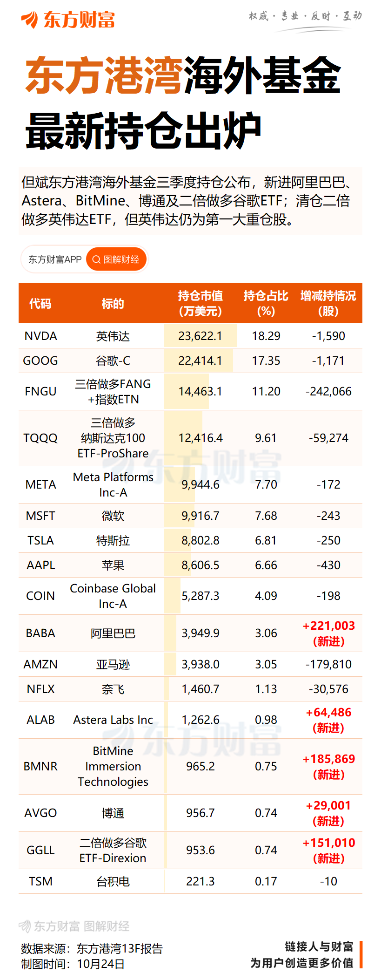Image resolution: width=381 pixels, height=980 pixels.
Task: Click the 数据来源：东方港湾13F报告 text
Action: coord(92,948)
